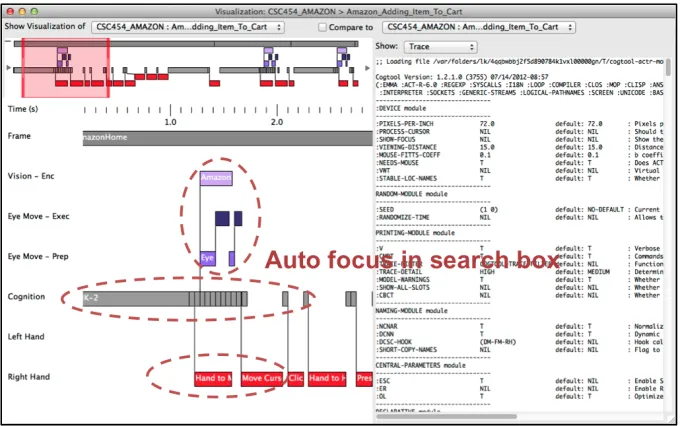Click the PRINTING-MODULE module heading
This screenshot has width=680, height=426.
pyautogui.click(x=415, y=233)
